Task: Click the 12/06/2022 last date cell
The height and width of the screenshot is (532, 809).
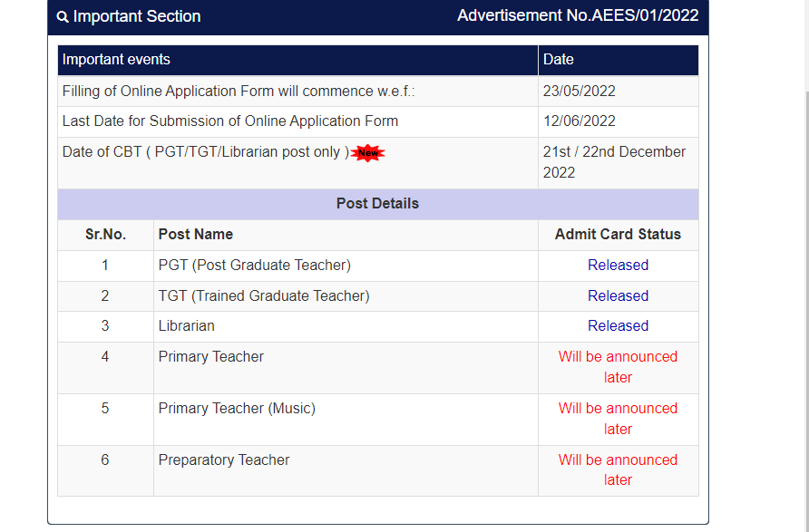Action: click(580, 121)
